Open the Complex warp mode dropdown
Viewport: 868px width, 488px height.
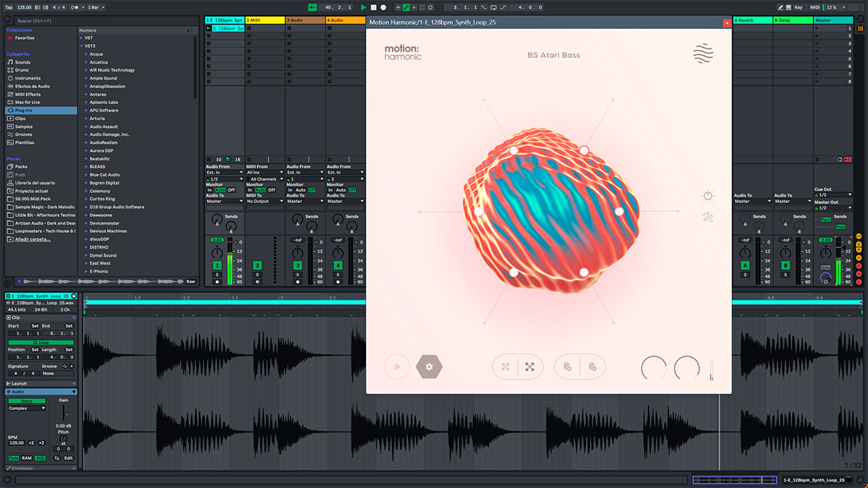pos(26,408)
